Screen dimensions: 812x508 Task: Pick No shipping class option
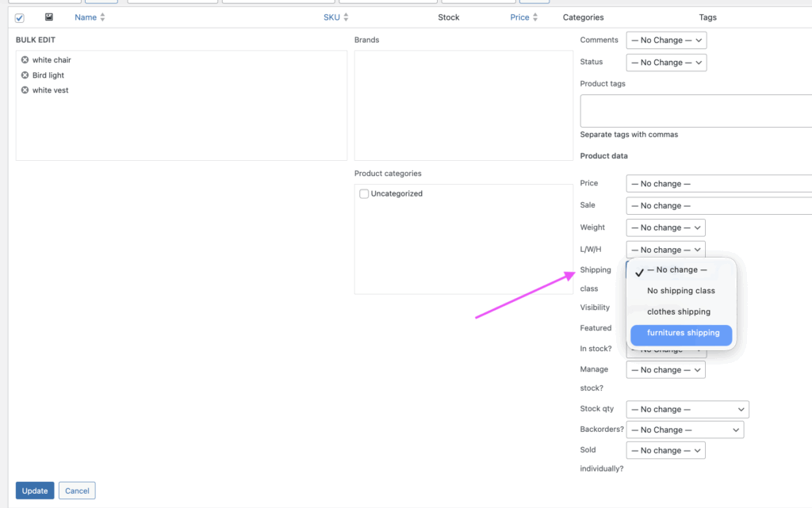680,291
